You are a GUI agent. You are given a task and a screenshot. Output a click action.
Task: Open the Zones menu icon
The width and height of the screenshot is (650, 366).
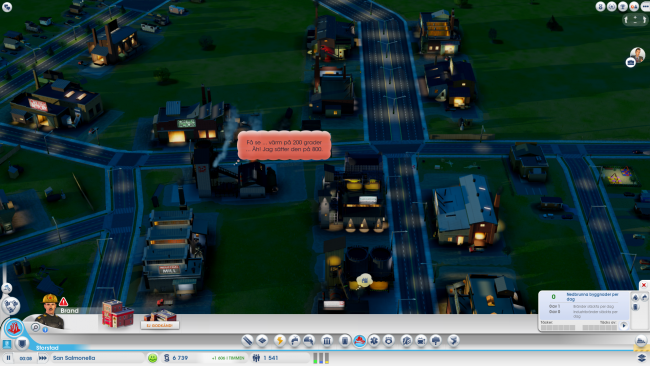coord(262,341)
